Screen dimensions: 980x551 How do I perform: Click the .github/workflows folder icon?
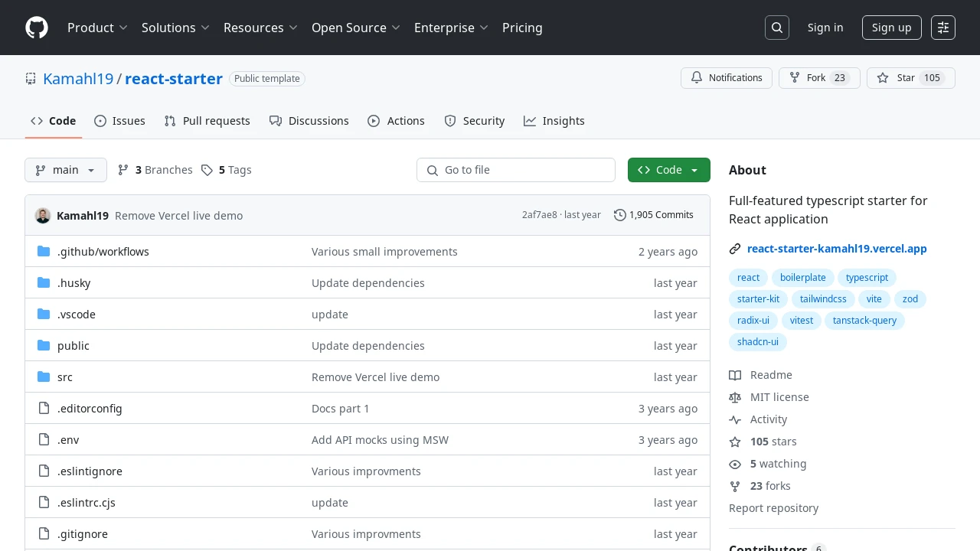coord(44,252)
